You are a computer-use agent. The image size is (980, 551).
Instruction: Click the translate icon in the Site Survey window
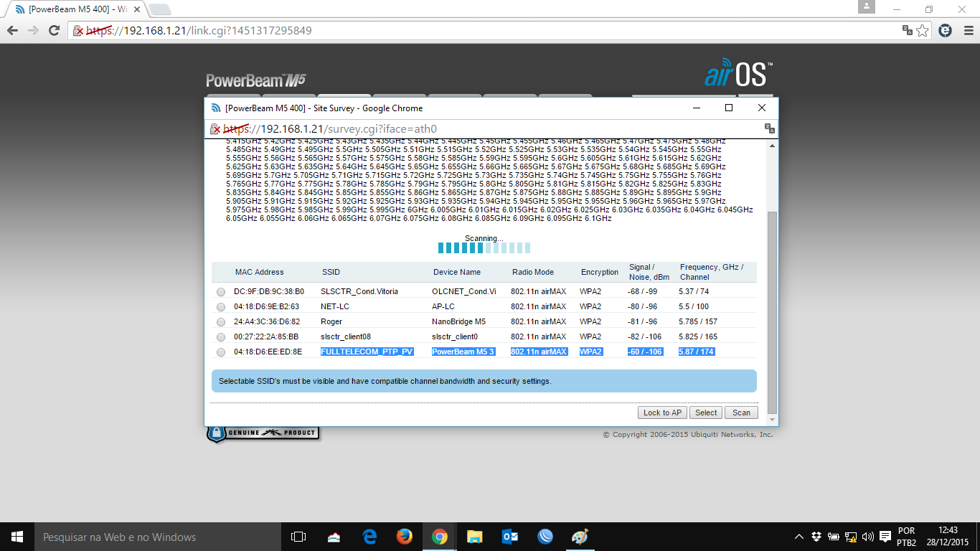pyautogui.click(x=770, y=128)
